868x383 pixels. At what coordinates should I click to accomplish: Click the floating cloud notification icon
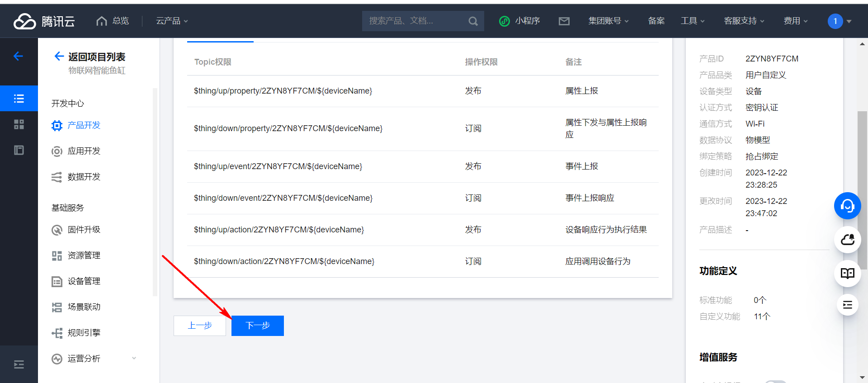click(847, 240)
